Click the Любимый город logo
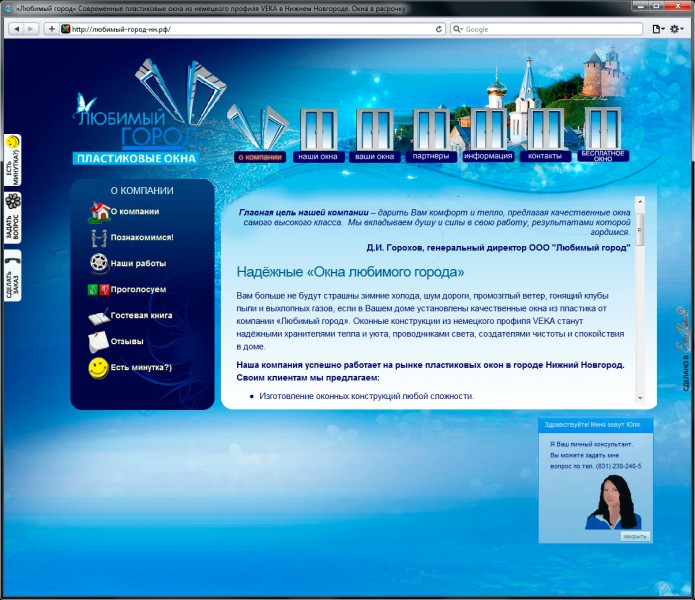 [x=137, y=105]
